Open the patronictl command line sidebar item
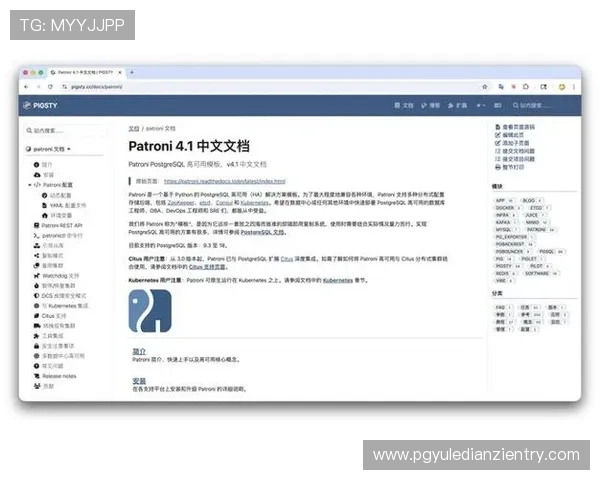Viewport: 600px width, 480px height. click(58, 235)
